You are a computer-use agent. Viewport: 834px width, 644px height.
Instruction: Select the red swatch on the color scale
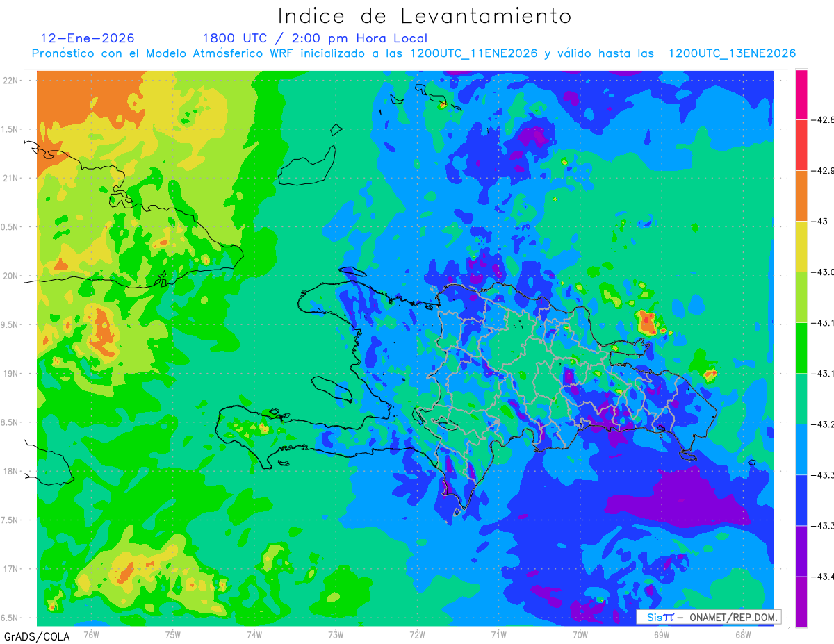(x=801, y=145)
